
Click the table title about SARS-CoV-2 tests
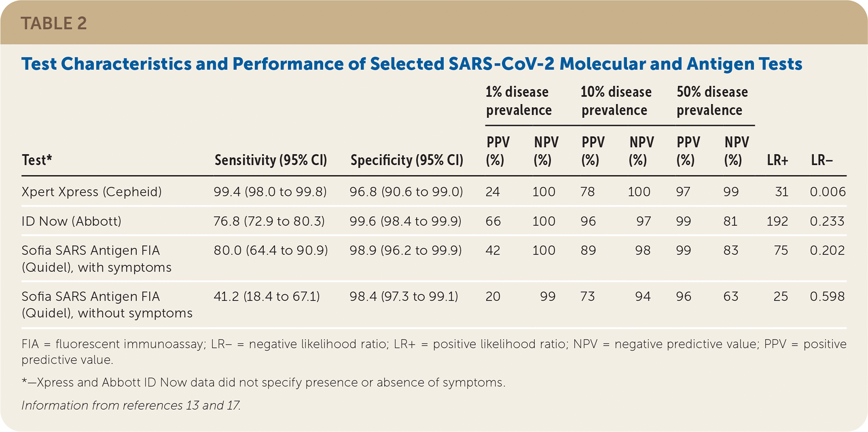pos(412,64)
